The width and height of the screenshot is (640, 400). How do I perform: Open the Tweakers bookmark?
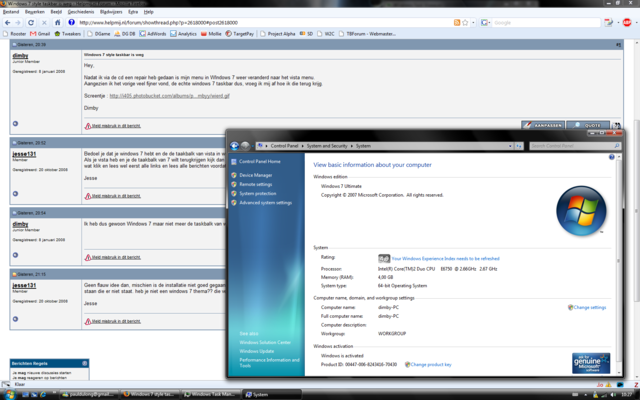point(67,34)
